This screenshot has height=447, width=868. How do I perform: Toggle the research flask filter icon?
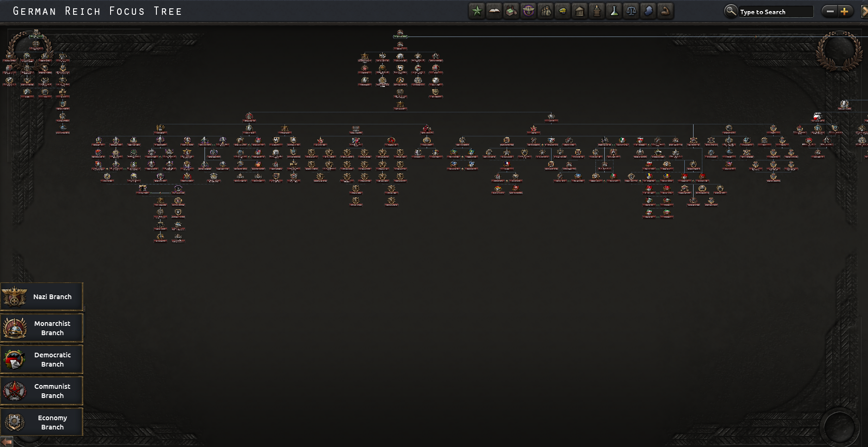614,11
